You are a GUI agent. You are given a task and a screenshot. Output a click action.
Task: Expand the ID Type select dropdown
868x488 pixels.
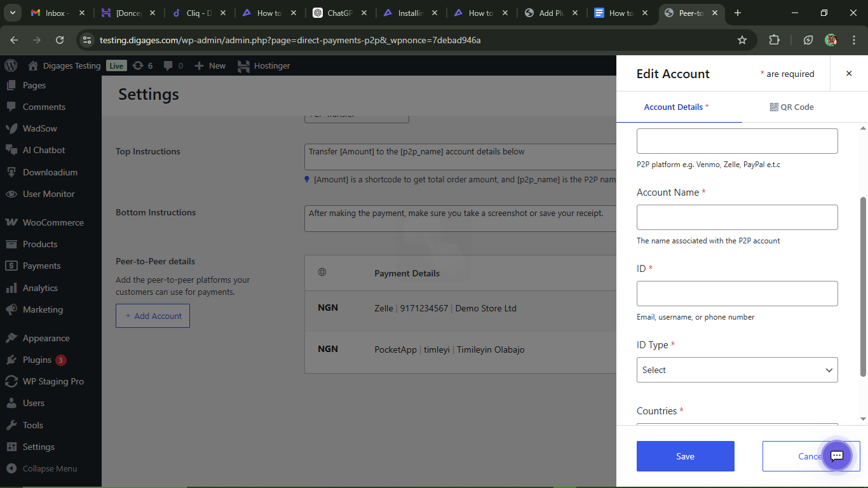pos(737,370)
